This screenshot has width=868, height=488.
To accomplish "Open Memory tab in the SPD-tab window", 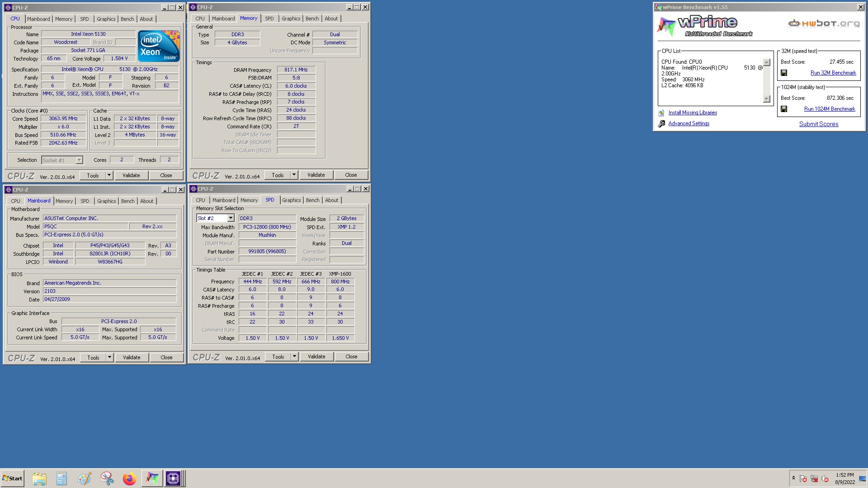I will pyautogui.click(x=249, y=200).
